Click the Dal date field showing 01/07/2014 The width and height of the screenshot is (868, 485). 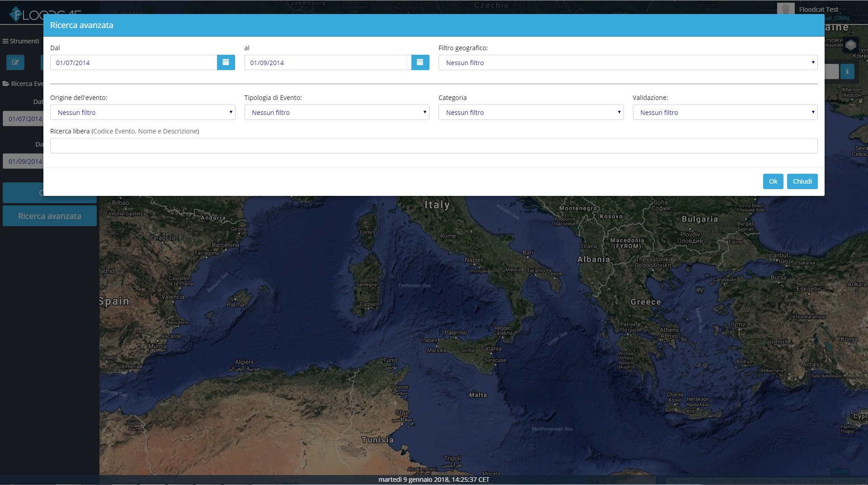(133, 62)
